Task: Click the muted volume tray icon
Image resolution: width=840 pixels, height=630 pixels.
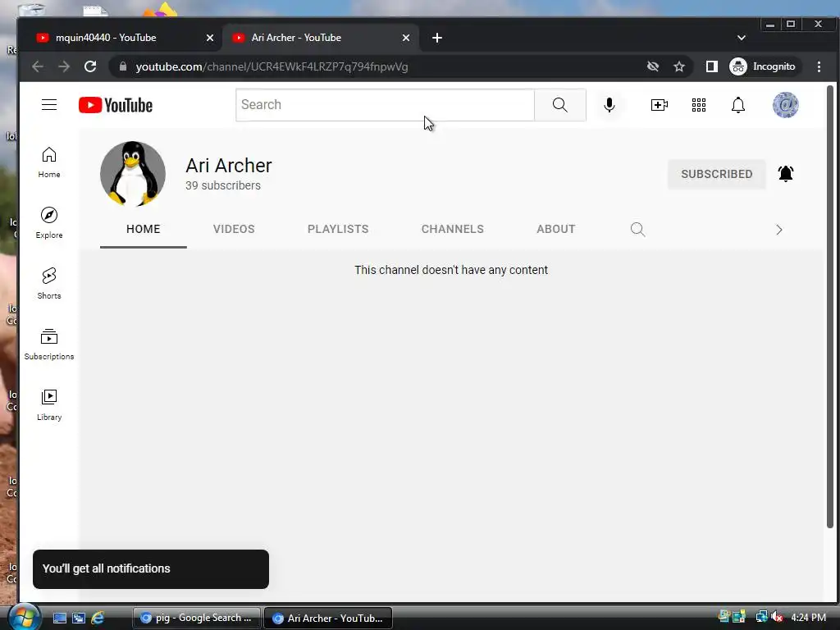Action: 778,618
